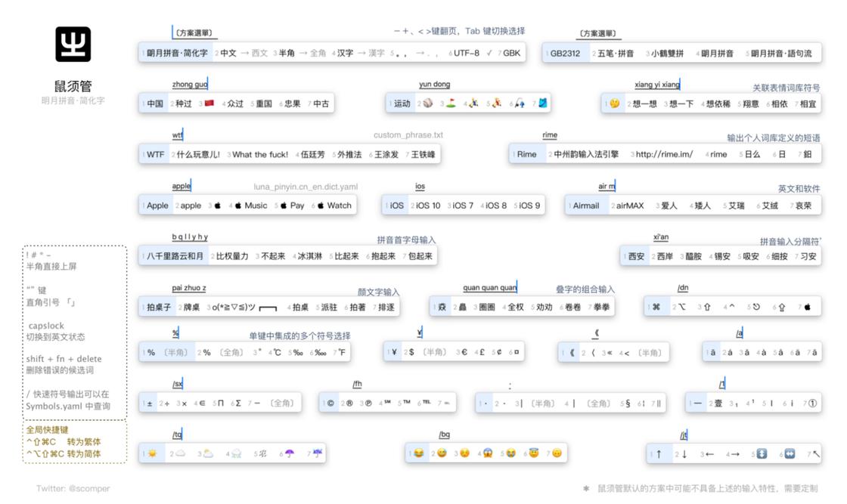Screen dimensions: 847x504
Task: Select the up arrow candidate under /jt
Action: pyautogui.click(x=659, y=454)
